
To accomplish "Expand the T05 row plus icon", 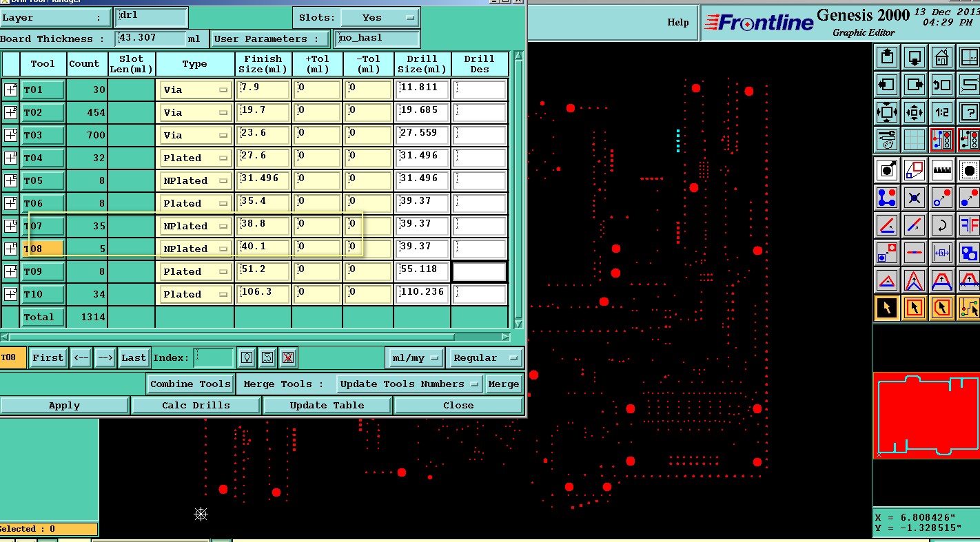I will (10, 180).
